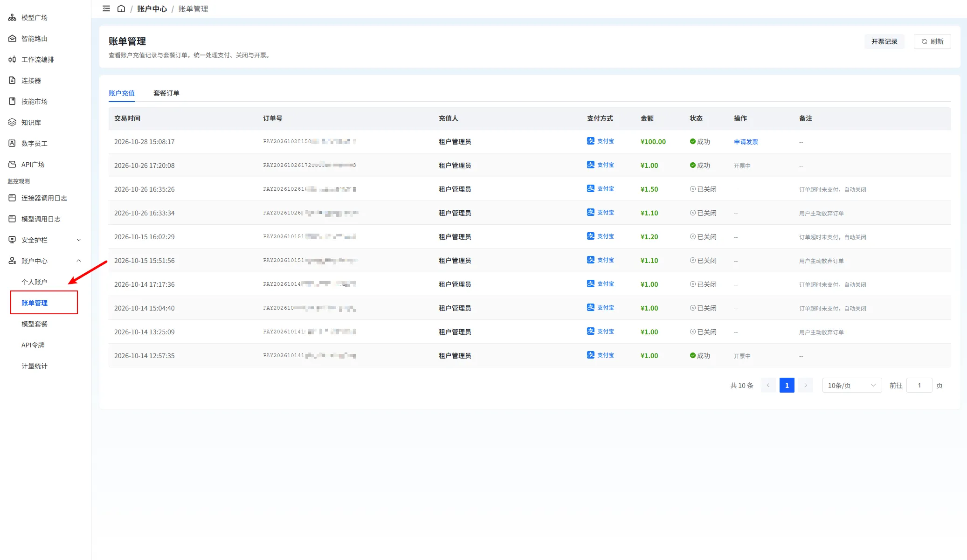Click the 订单号 column header
Image resolution: width=967 pixels, height=560 pixels.
(x=273, y=118)
